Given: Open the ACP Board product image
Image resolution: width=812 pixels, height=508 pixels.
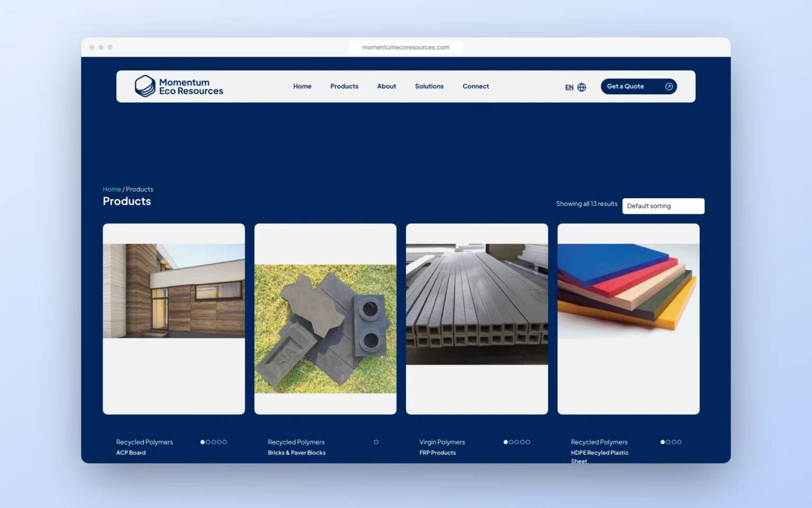Looking at the screenshot, I should tap(174, 291).
